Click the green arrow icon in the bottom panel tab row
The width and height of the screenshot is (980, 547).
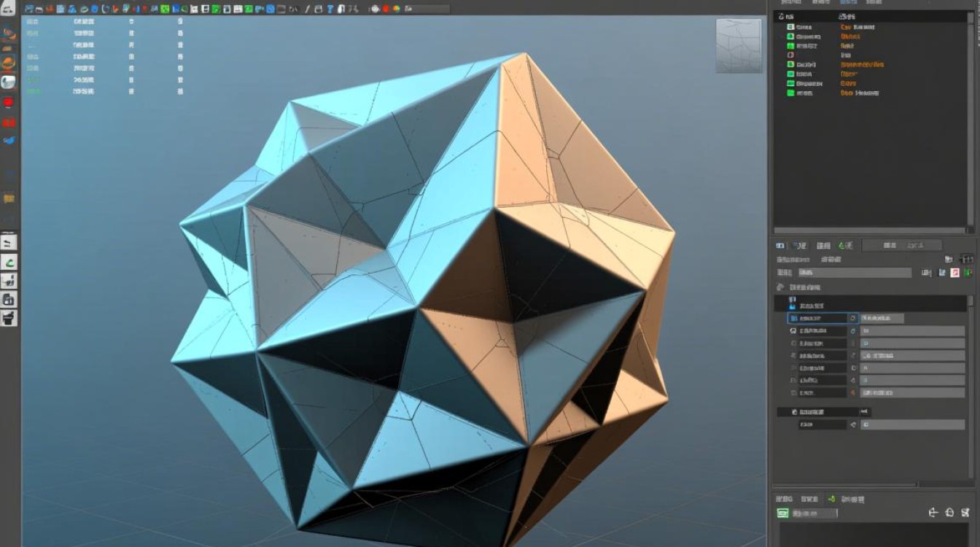coord(832,500)
